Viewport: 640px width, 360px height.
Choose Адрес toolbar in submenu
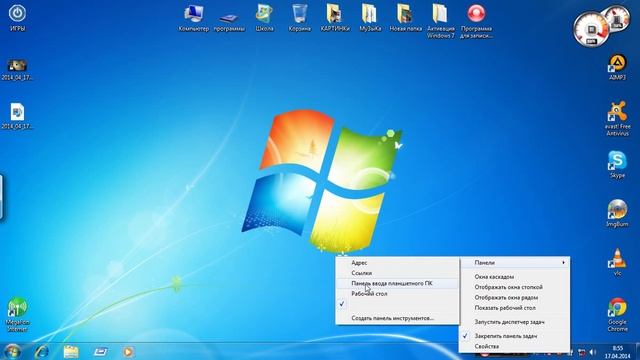pyautogui.click(x=397, y=263)
